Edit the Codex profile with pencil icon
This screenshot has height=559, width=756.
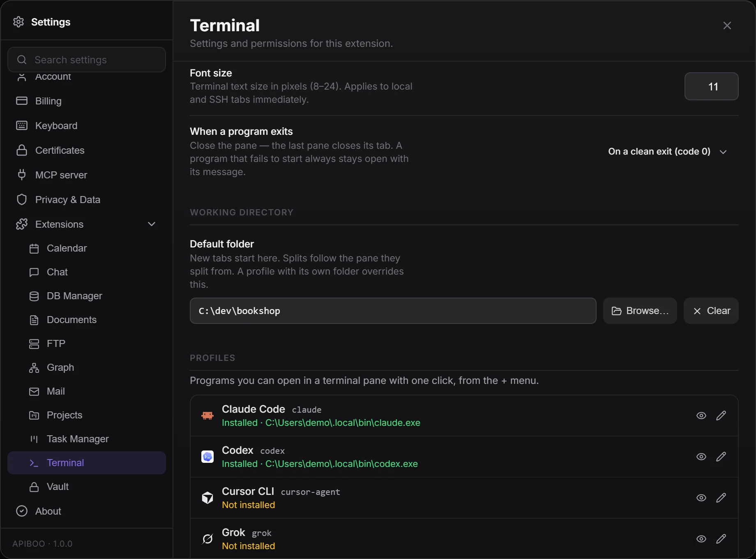click(x=721, y=457)
